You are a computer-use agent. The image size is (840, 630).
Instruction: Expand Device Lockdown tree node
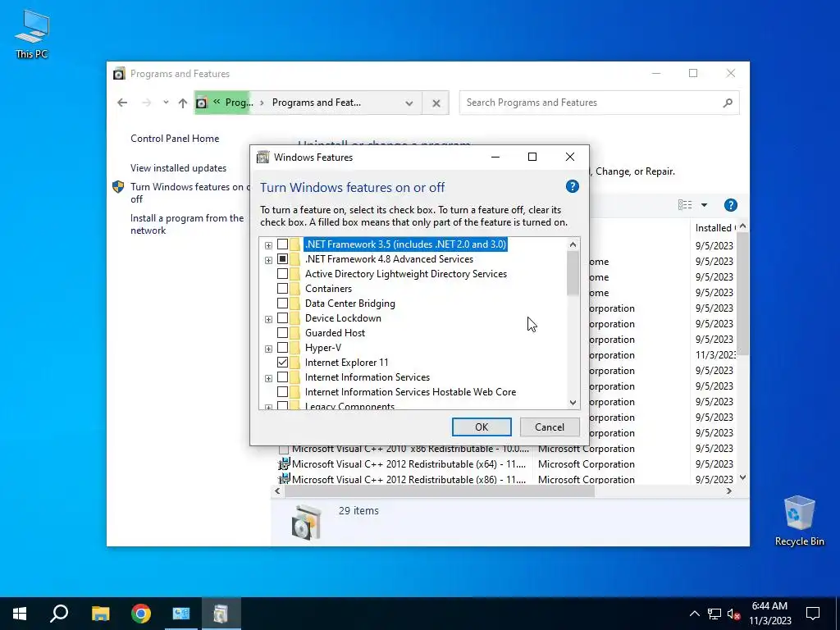pyautogui.click(x=268, y=319)
